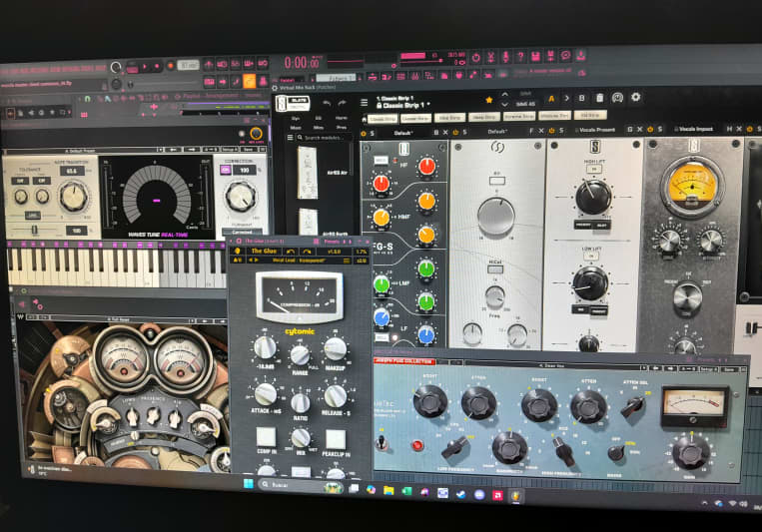Click the Save button in Waves Tune toolbar

249,149
